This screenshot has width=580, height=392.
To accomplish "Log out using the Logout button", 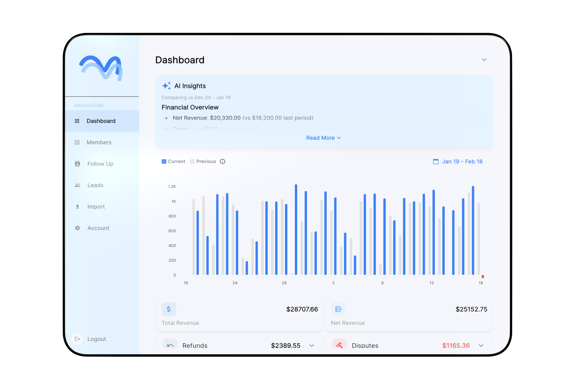I will tap(89, 339).
